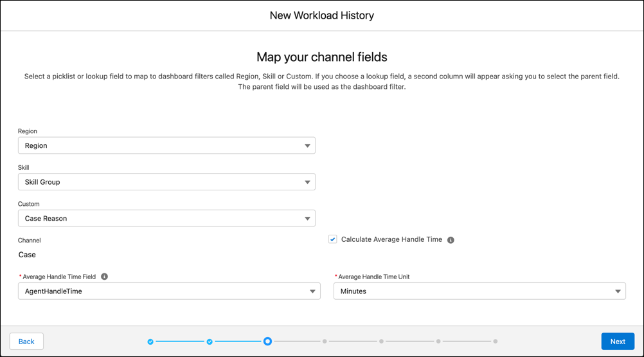644x357 pixels.
Task: Click the 'Average Handle Time Unit' label
Action: pos(374,277)
